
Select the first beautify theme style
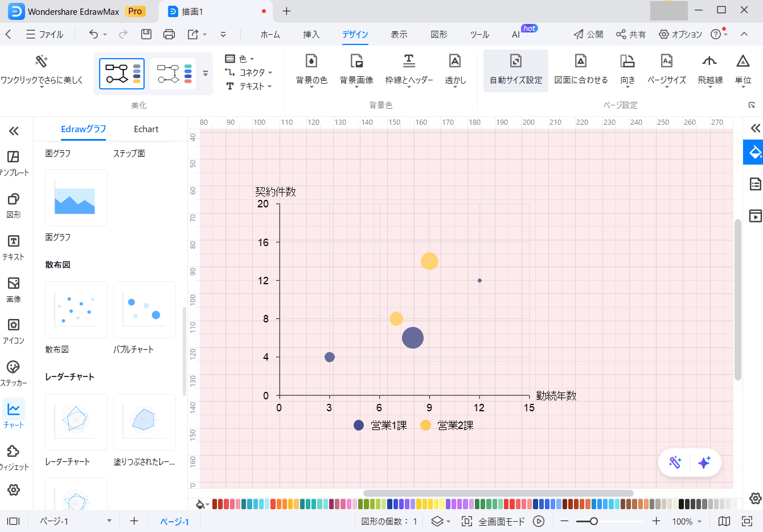tap(122, 73)
